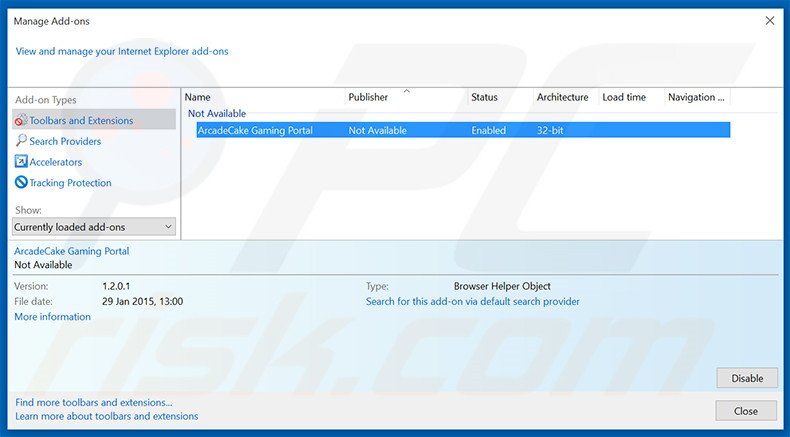Click Not Available publisher cell in row

pos(377,130)
